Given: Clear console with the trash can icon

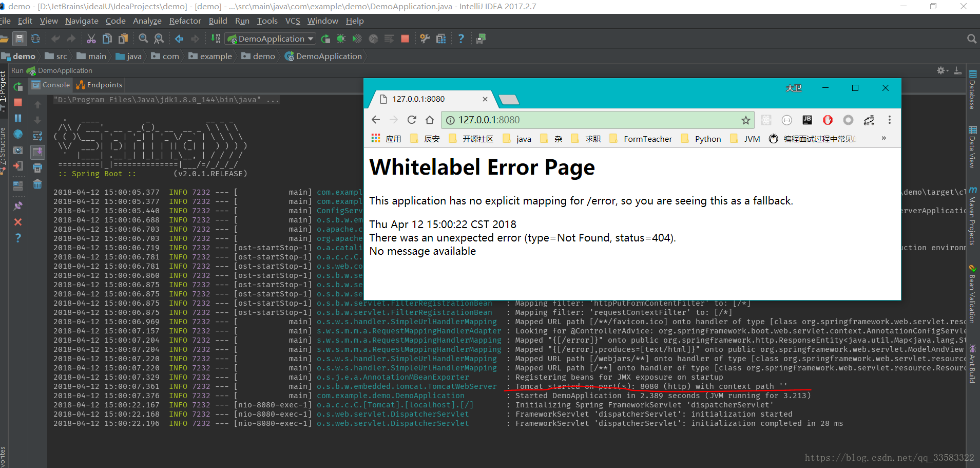Looking at the screenshot, I should pos(37,184).
